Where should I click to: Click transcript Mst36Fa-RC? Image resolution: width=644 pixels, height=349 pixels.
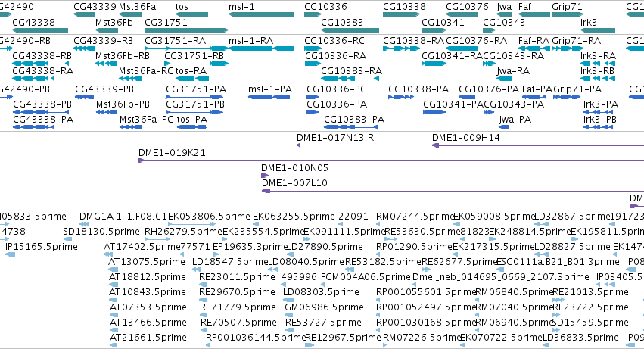pos(131,79)
